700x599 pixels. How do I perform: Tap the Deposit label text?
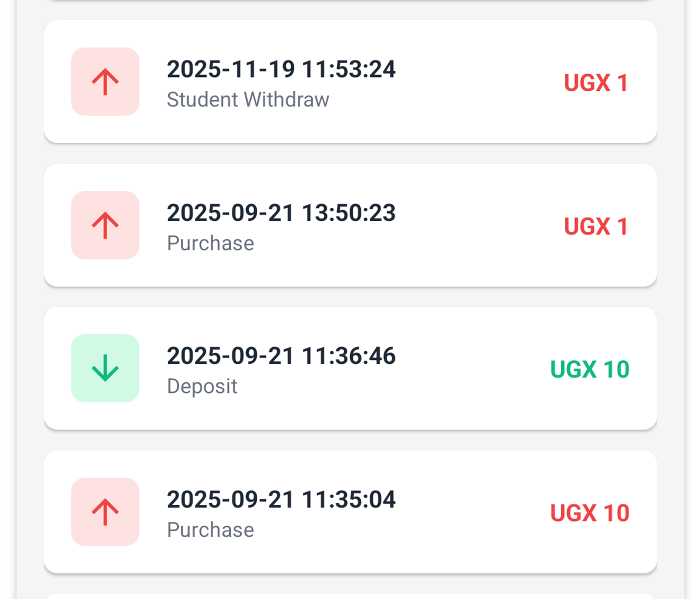(x=202, y=386)
